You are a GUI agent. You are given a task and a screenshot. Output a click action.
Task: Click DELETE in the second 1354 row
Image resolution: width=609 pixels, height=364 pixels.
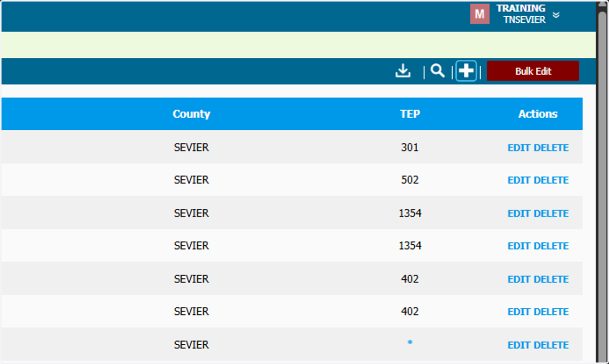point(551,246)
